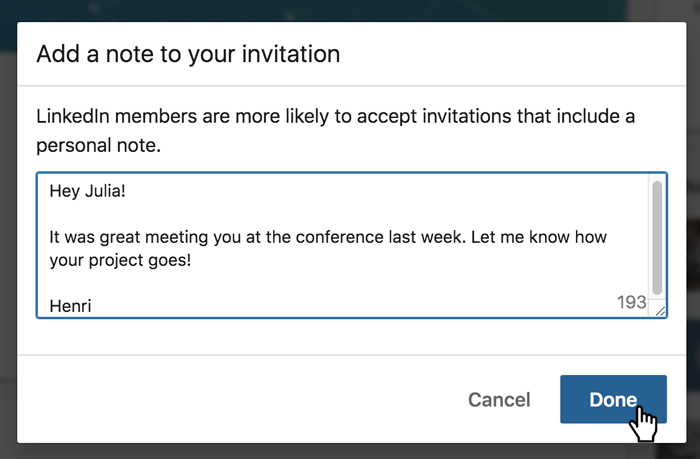Viewport: 700px width, 459px height.
Task: Click the 193 remaining characters counter
Action: click(x=632, y=302)
